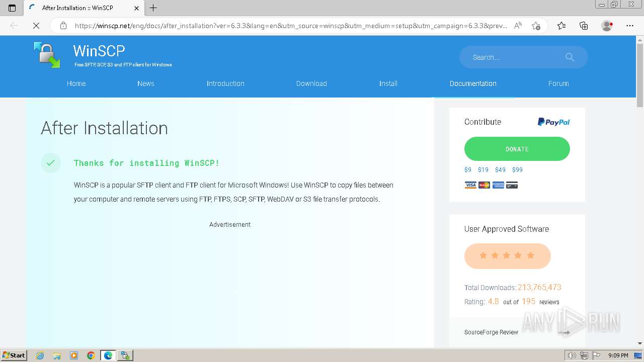Viewport: 644px width, 362px height.
Task: Click the Visa card icon
Action: pos(470,185)
